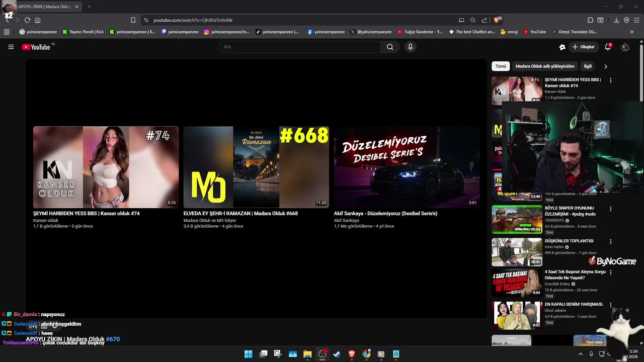Open the Brave VPN shield icon

point(626,20)
